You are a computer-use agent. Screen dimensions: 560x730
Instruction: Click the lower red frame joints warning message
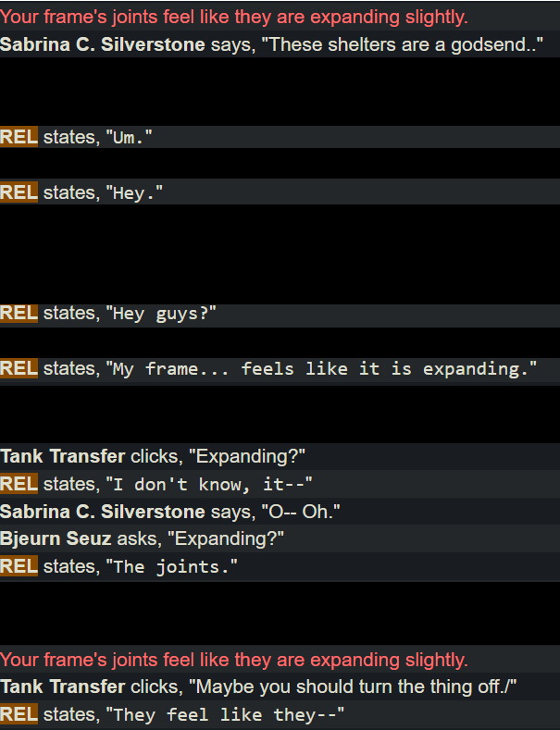coord(234,660)
